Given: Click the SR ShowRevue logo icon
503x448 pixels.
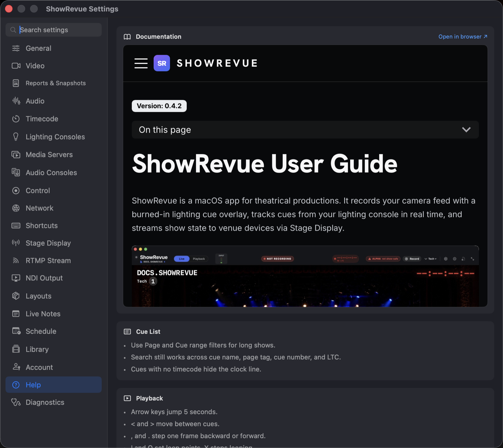Looking at the screenshot, I should (x=162, y=63).
